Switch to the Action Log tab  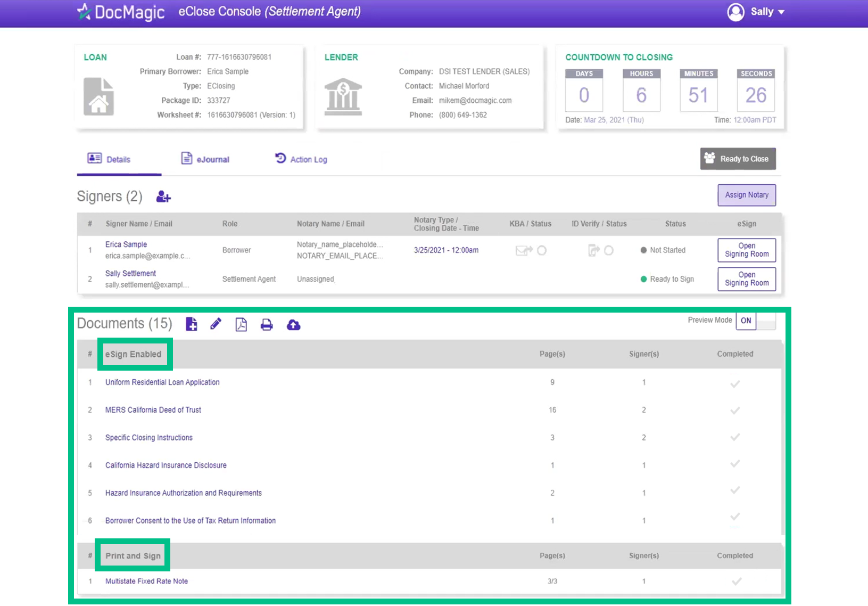coord(301,159)
